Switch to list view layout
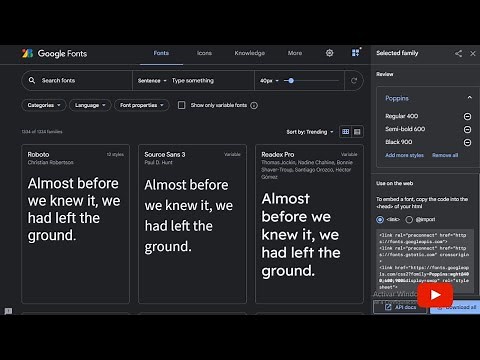This screenshot has height=360, width=480. click(357, 132)
